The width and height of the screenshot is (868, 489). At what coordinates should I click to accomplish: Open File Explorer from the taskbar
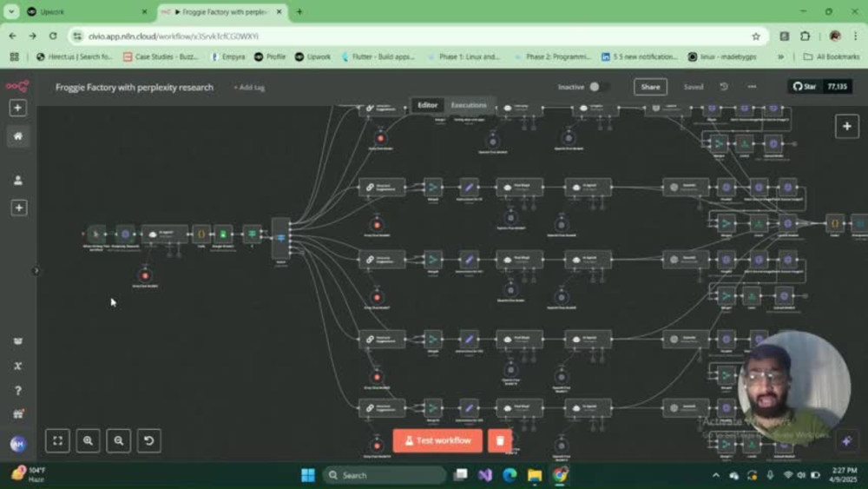pyautogui.click(x=535, y=475)
